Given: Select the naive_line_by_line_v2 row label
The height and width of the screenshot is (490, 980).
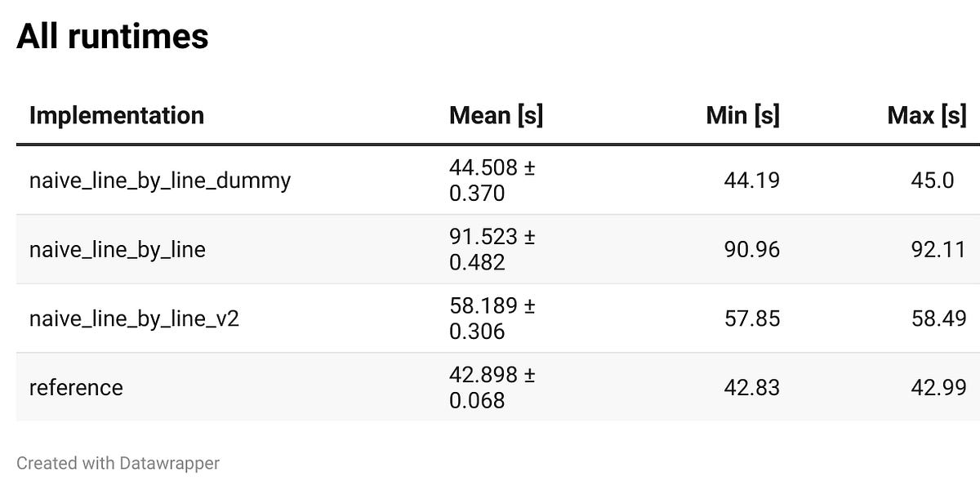Looking at the screenshot, I should [134, 318].
